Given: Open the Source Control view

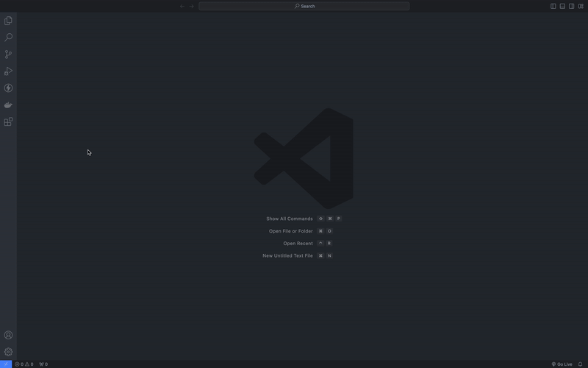Looking at the screenshot, I should tap(8, 54).
